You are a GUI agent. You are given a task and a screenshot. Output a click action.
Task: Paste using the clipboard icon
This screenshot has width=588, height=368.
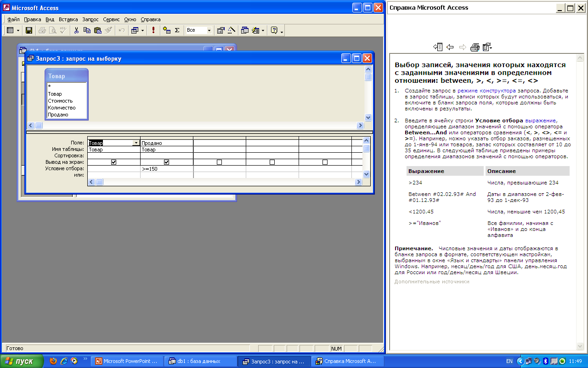tap(97, 30)
